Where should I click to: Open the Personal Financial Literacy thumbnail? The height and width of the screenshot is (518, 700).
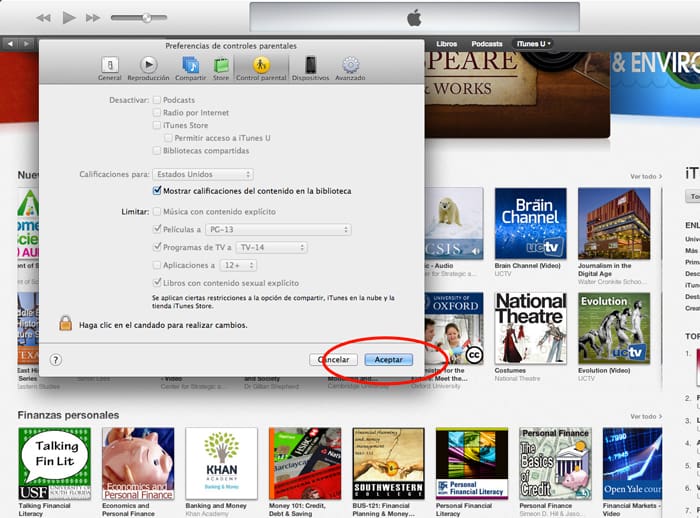(472, 464)
